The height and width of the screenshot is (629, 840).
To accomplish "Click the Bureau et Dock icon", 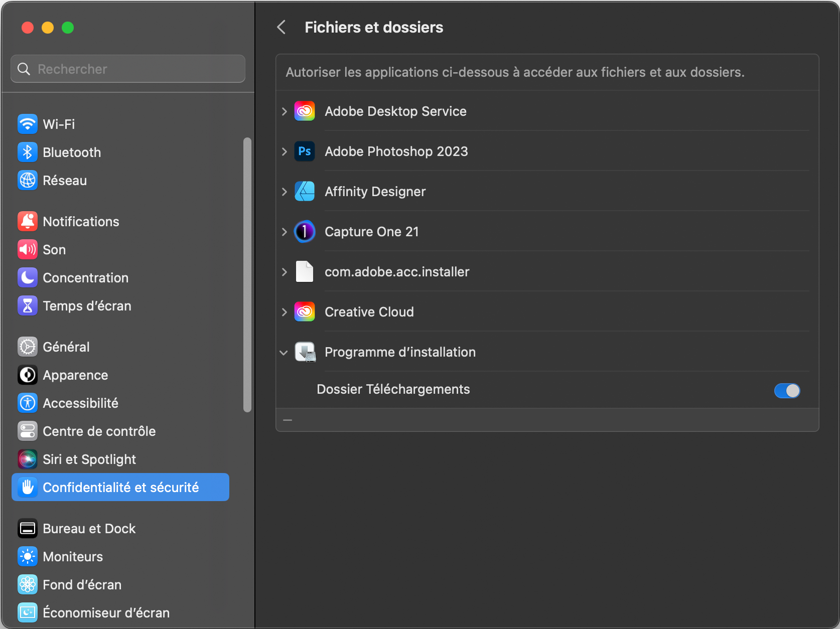I will (28, 528).
